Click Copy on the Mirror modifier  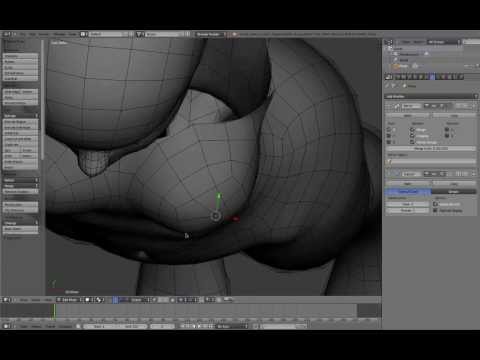(454, 115)
